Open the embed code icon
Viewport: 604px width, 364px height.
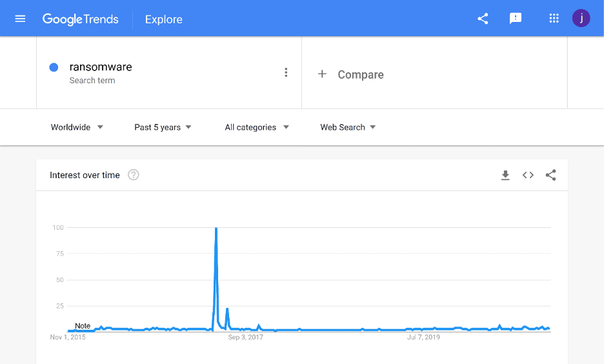coord(528,176)
